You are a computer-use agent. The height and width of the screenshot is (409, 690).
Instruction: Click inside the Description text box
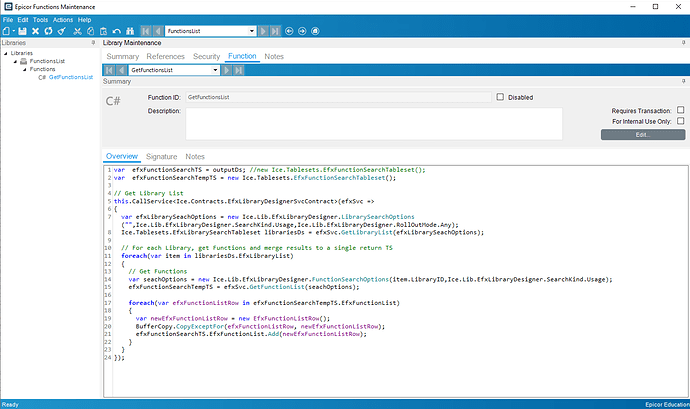point(374,124)
